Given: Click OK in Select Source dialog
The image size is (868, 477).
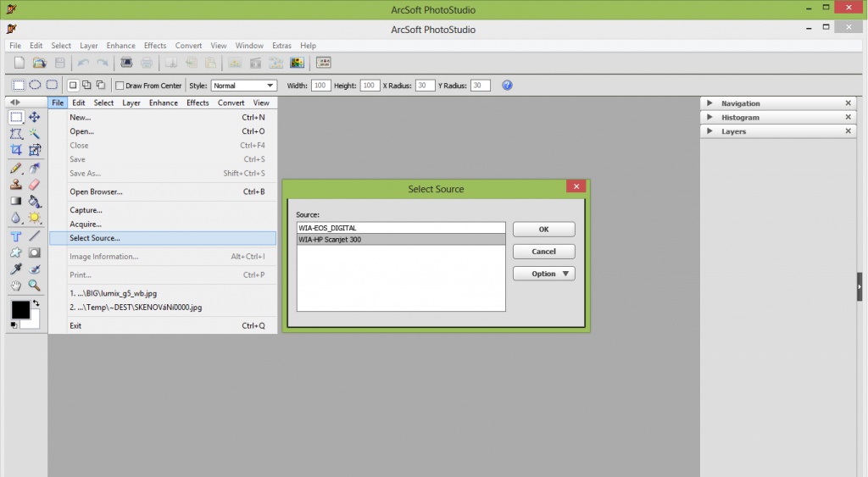Looking at the screenshot, I should (x=543, y=229).
